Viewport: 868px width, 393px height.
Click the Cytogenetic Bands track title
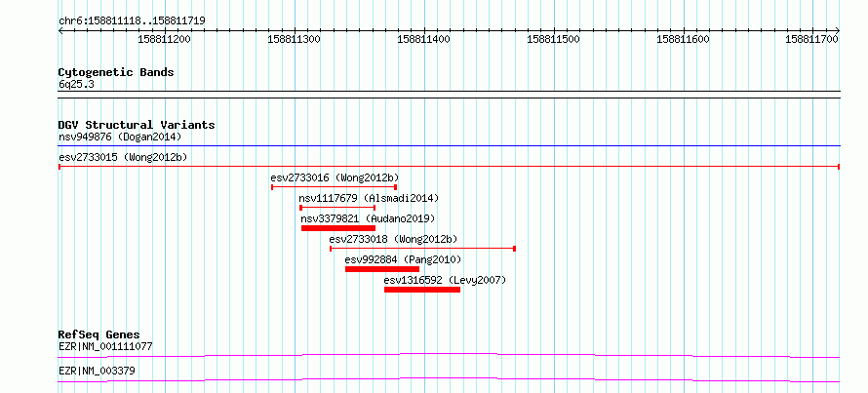(116, 72)
